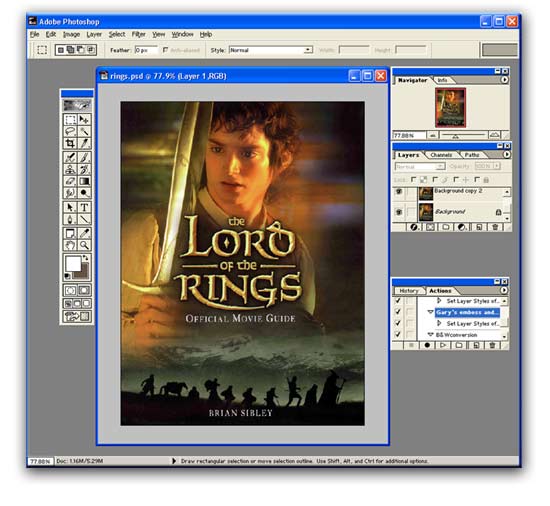The image size is (550, 506).
Task: Select the Blur tool
Action: tap(70, 193)
